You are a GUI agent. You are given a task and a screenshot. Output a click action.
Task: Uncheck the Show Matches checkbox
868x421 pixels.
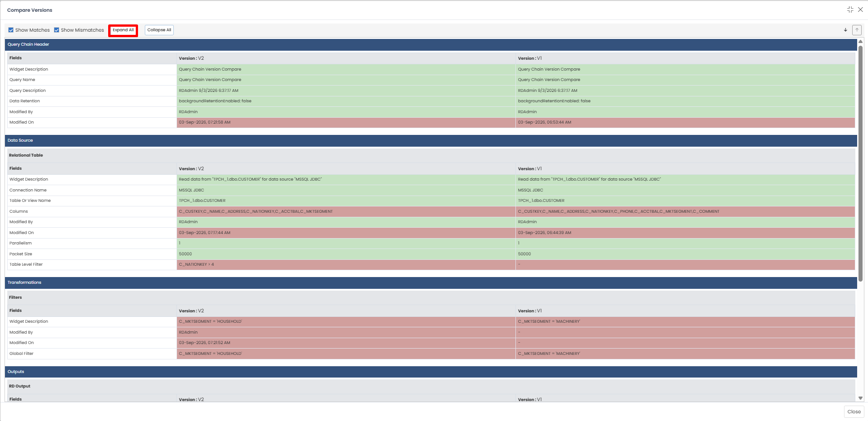[x=11, y=30]
